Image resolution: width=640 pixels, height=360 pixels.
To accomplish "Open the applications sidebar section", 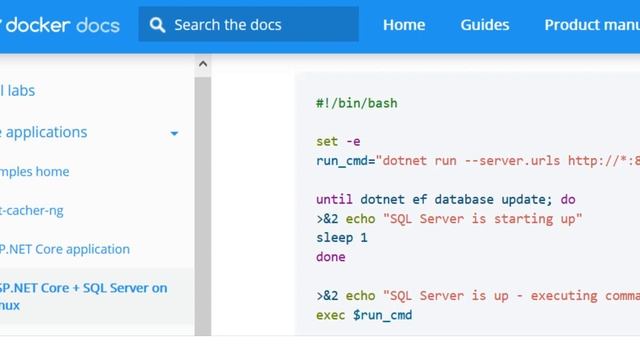I will 44,132.
